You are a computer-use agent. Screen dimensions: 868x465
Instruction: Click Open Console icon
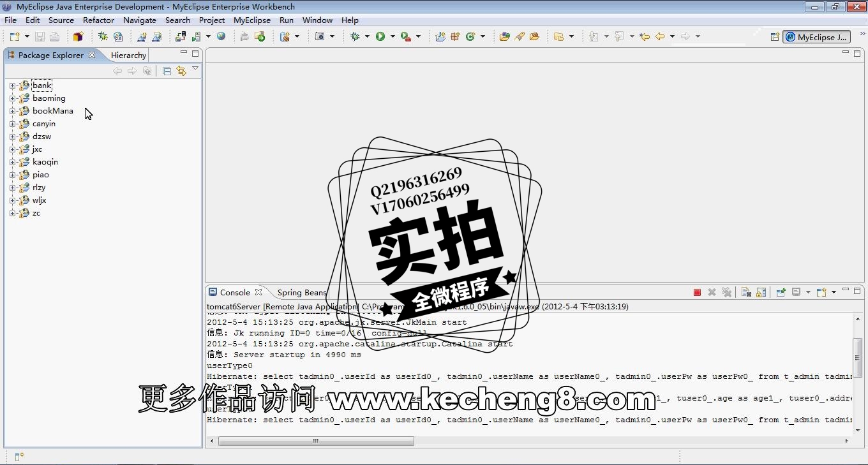point(821,292)
